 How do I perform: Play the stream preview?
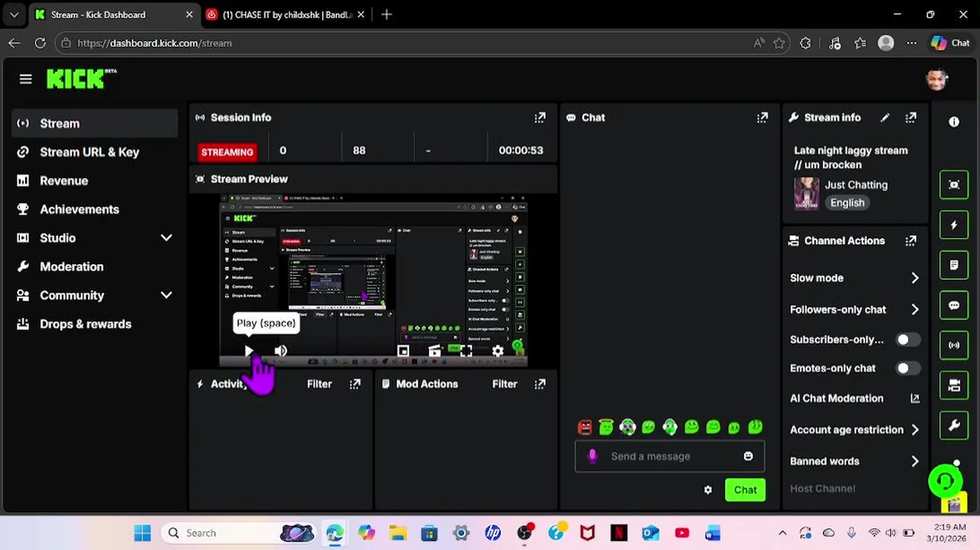(x=249, y=351)
